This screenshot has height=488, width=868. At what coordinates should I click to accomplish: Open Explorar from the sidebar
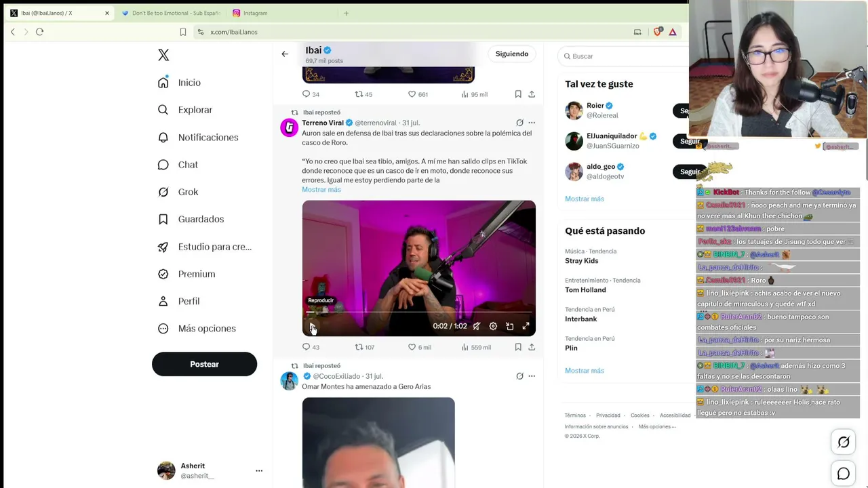point(185,110)
